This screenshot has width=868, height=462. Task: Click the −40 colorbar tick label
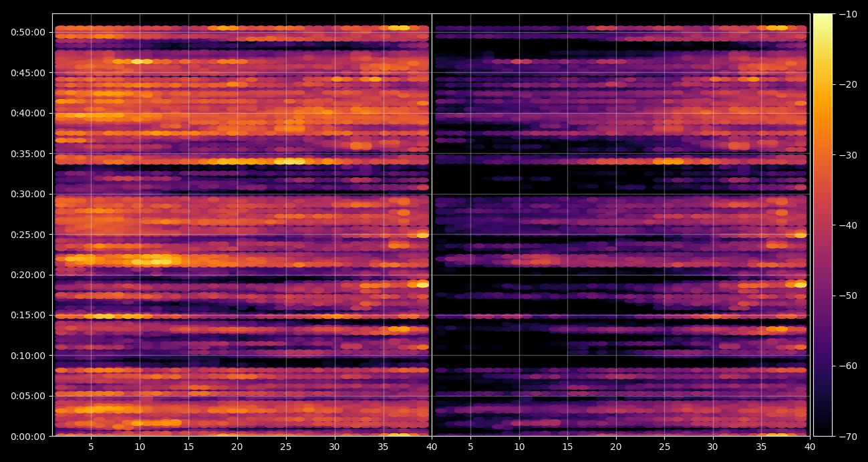[848, 225]
